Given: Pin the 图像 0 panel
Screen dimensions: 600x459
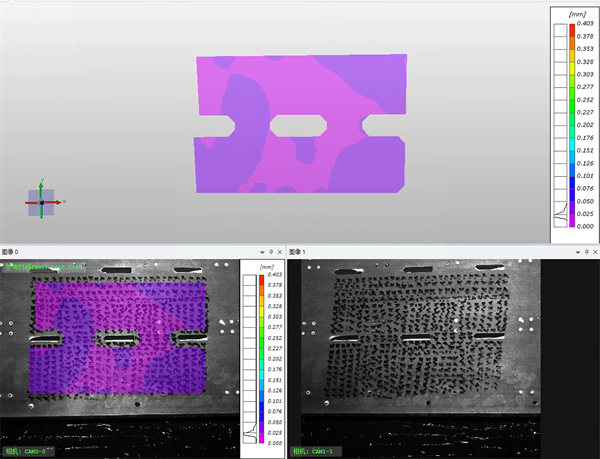Looking at the screenshot, I should 271,250.
